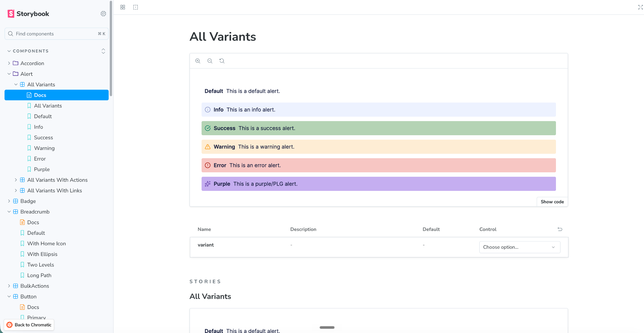Collapse the Button component
The image size is (644, 333).
[x=9, y=297]
